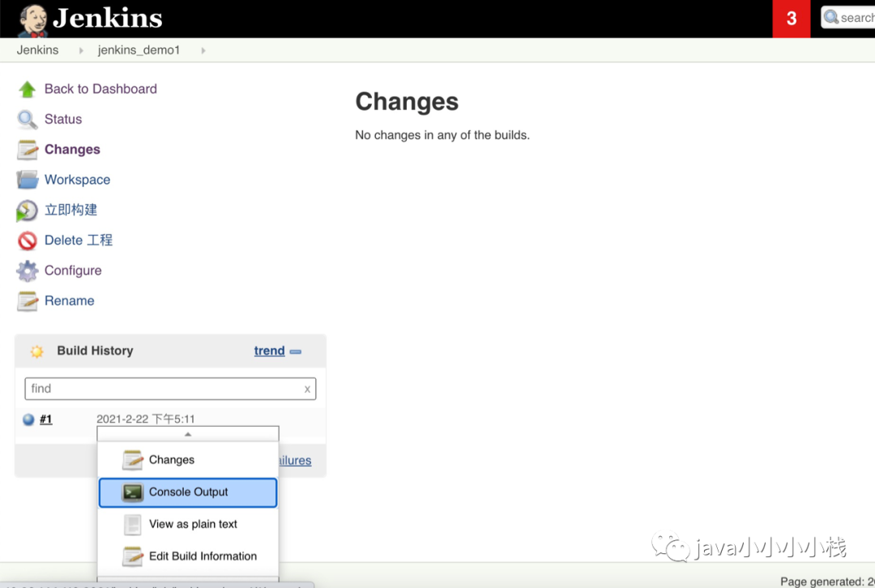This screenshot has width=875, height=588.
Task: Open the Build History trend link
Action: click(x=270, y=351)
